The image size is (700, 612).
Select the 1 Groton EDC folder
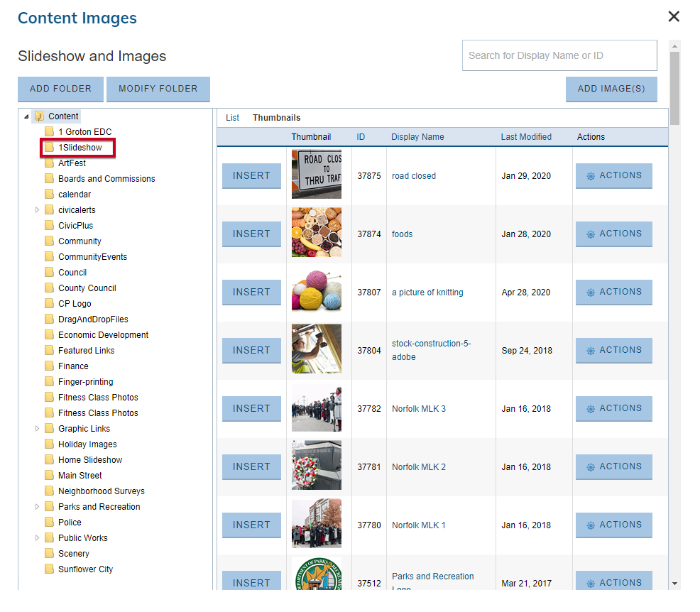pos(84,132)
